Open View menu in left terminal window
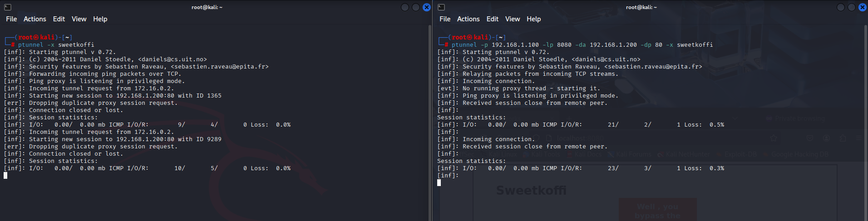The height and width of the screenshot is (221, 868). [x=79, y=19]
